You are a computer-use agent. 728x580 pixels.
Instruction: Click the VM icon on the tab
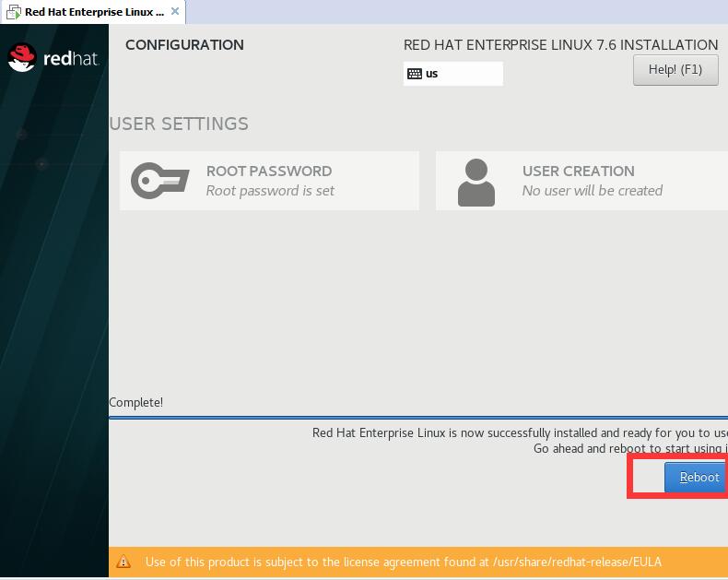point(14,12)
